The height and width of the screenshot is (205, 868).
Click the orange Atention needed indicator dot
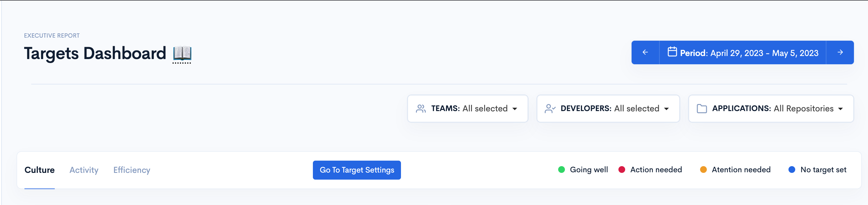tap(703, 170)
